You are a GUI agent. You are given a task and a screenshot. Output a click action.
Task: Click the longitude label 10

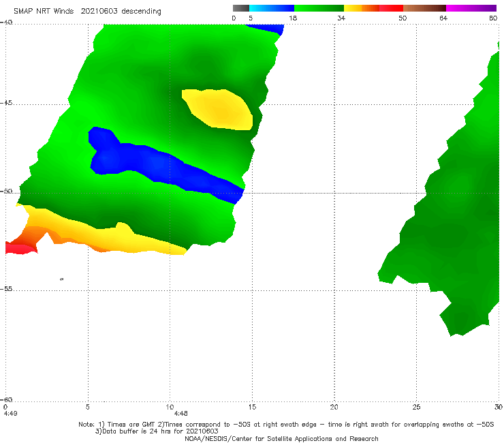pos(170,407)
